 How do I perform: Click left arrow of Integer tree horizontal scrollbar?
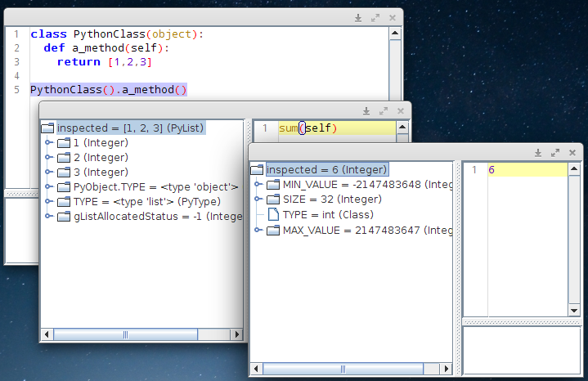click(256, 369)
